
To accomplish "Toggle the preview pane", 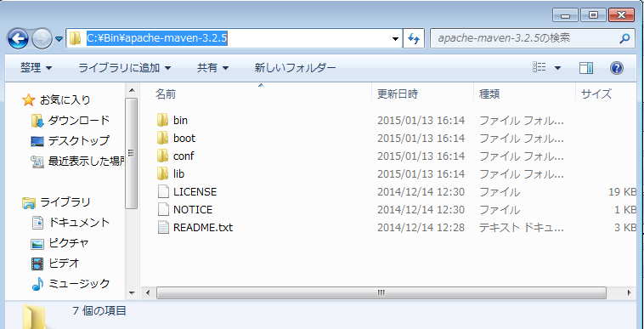I will click(586, 68).
